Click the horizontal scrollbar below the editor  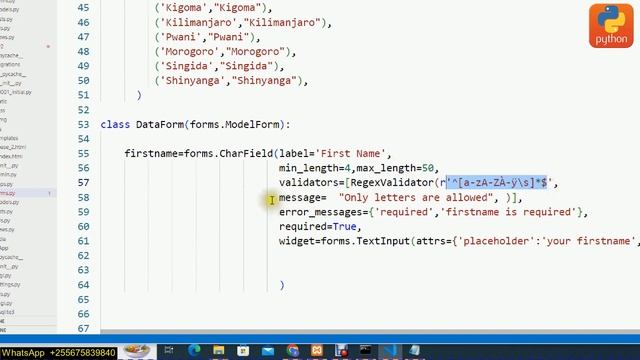tap(369, 331)
